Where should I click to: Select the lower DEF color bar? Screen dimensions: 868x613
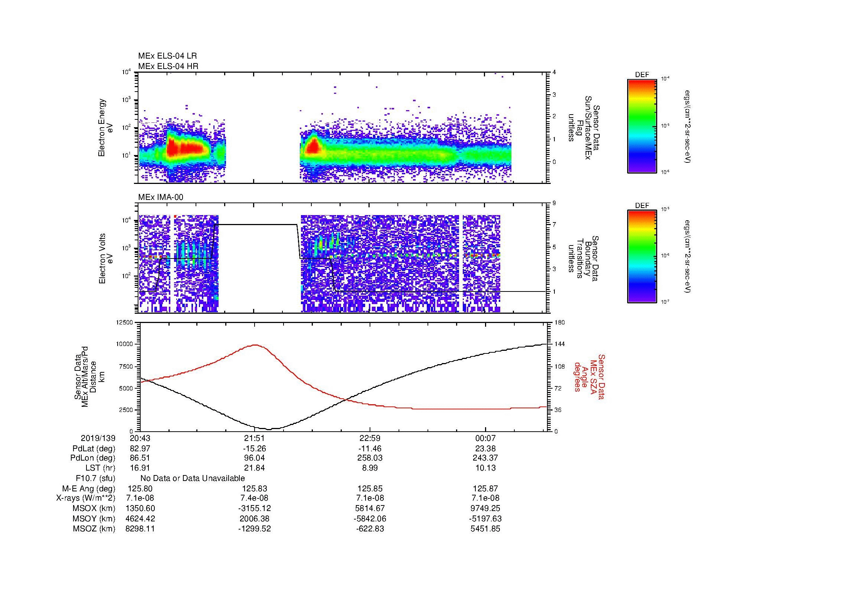tap(642, 257)
